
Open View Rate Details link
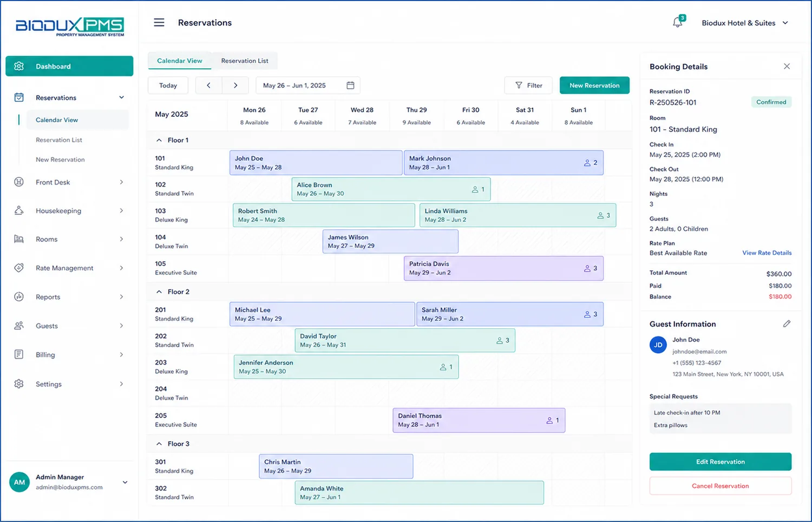pyautogui.click(x=767, y=253)
